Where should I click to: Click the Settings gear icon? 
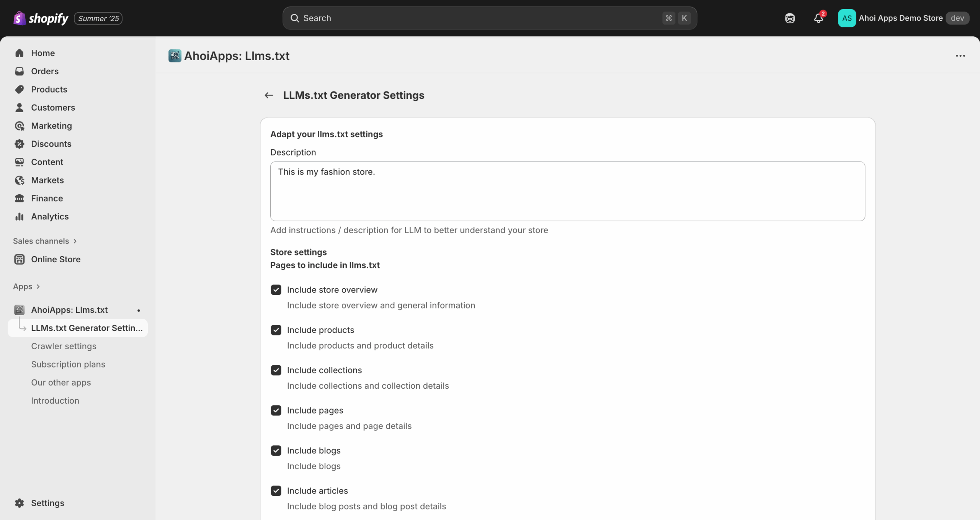(20, 503)
